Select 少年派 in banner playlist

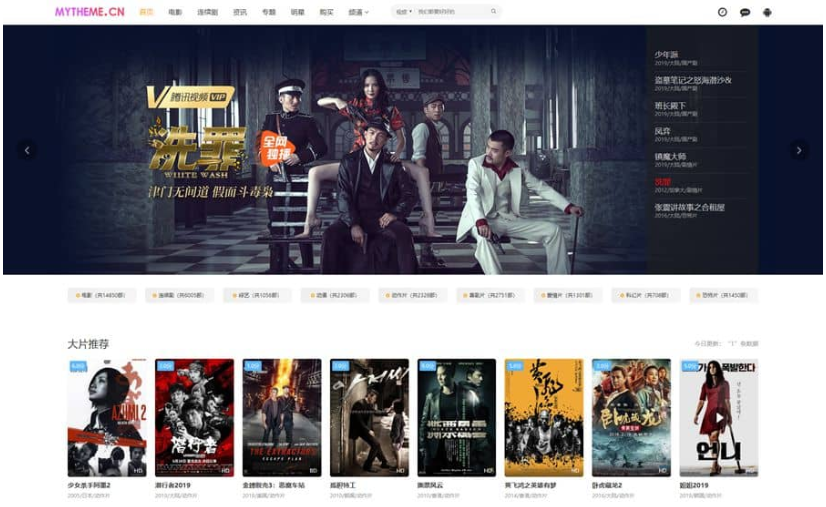tap(667, 53)
